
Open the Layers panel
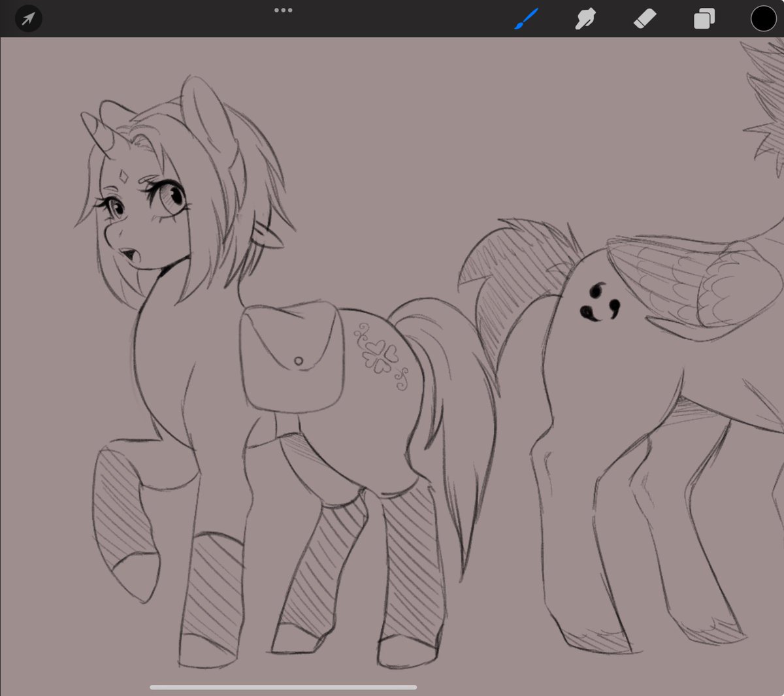(x=704, y=19)
